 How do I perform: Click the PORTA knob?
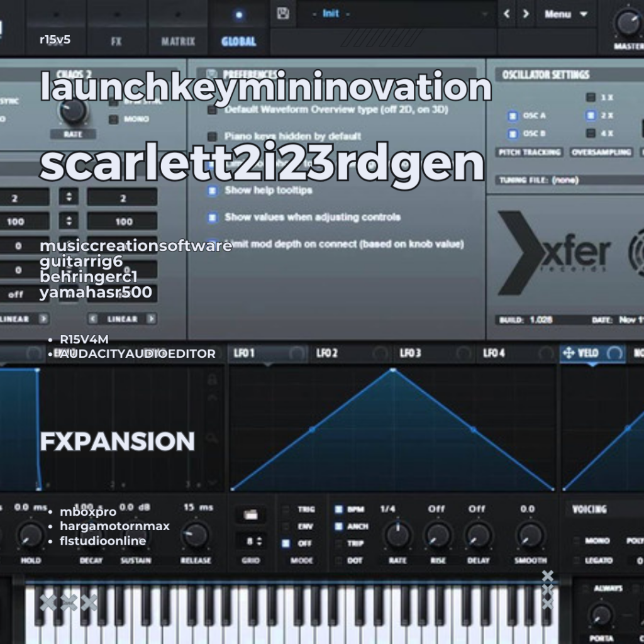[x=602, y=616]
